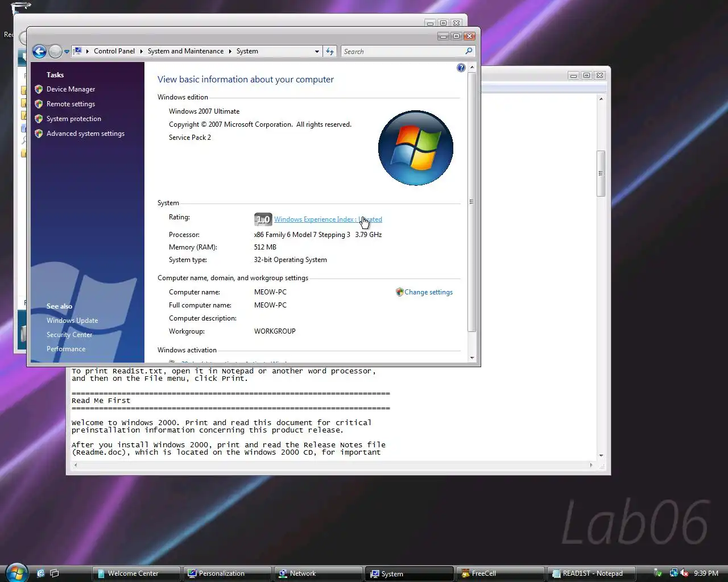Click Notepad window vertical scroll thumb
The image size is (728, 582).
(x=601, y=173)
